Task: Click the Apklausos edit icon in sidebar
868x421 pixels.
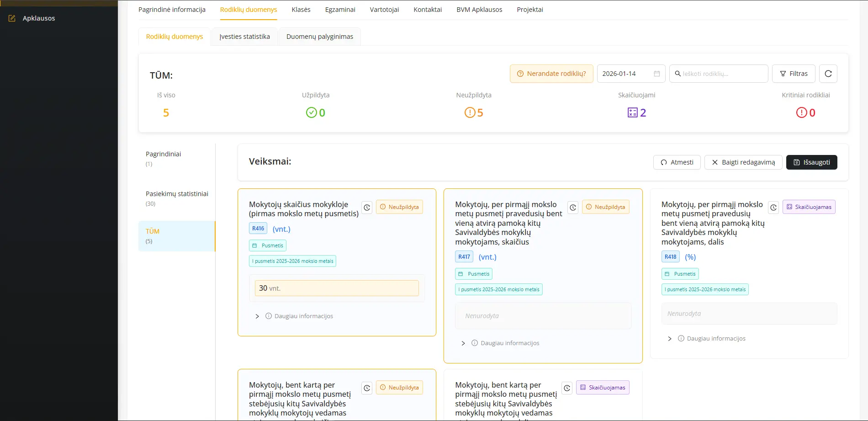Action: click(12, 18)
